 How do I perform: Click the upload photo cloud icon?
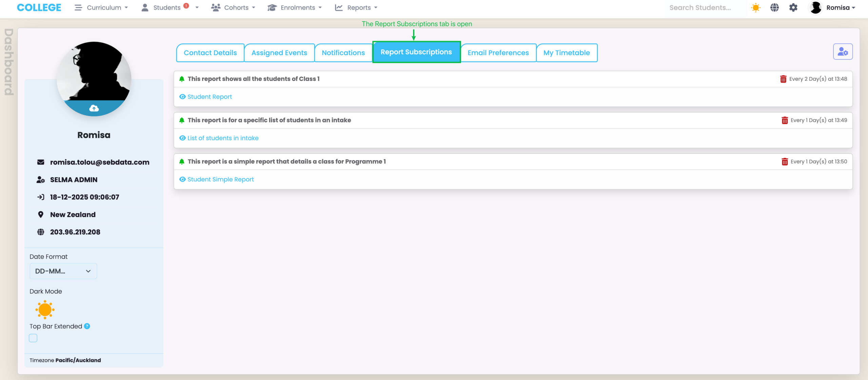pyautogui.click(x=94, y=108)
